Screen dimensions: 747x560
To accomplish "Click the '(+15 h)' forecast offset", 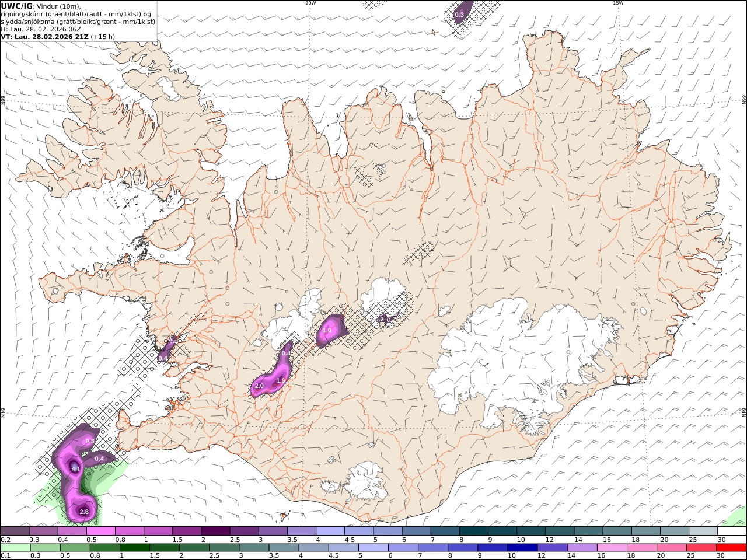I will click(x=103, y=36).
